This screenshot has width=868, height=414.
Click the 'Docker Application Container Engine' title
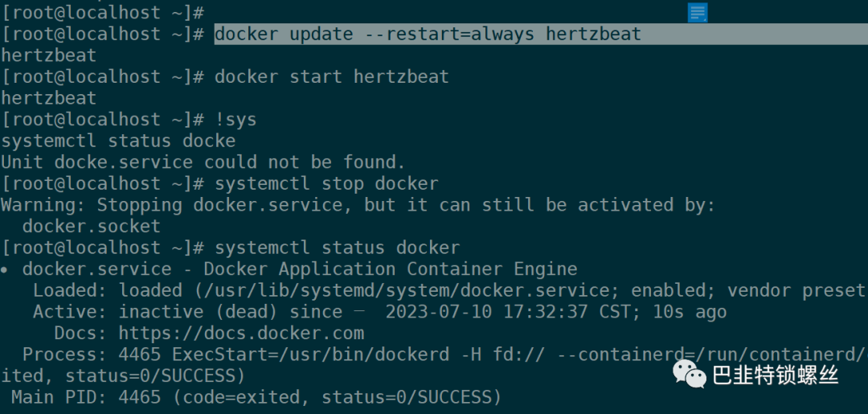click(391, 269)
